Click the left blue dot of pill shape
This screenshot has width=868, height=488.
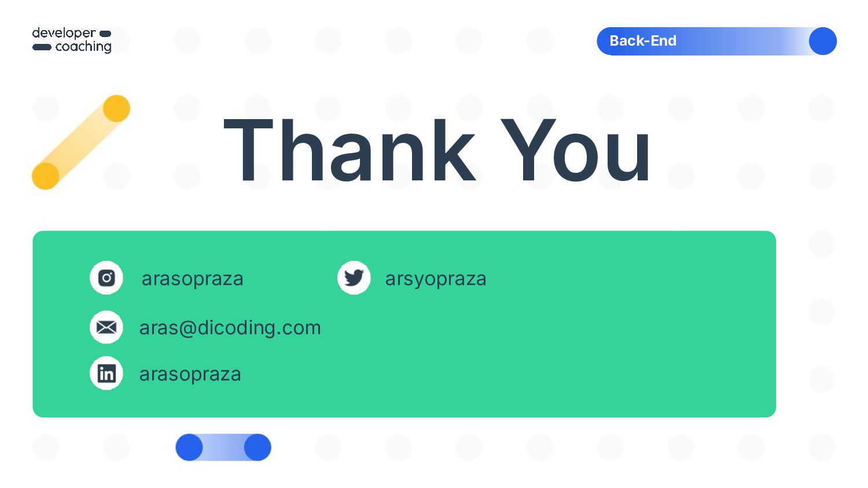[x=189, y=448]
